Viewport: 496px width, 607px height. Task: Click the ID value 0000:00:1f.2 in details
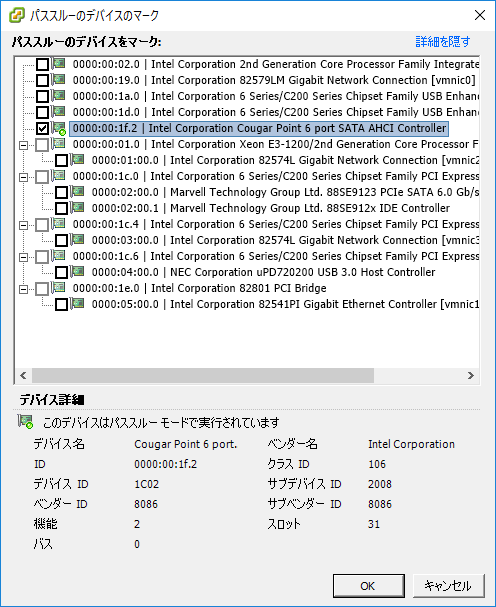click(x=165, y=464)
